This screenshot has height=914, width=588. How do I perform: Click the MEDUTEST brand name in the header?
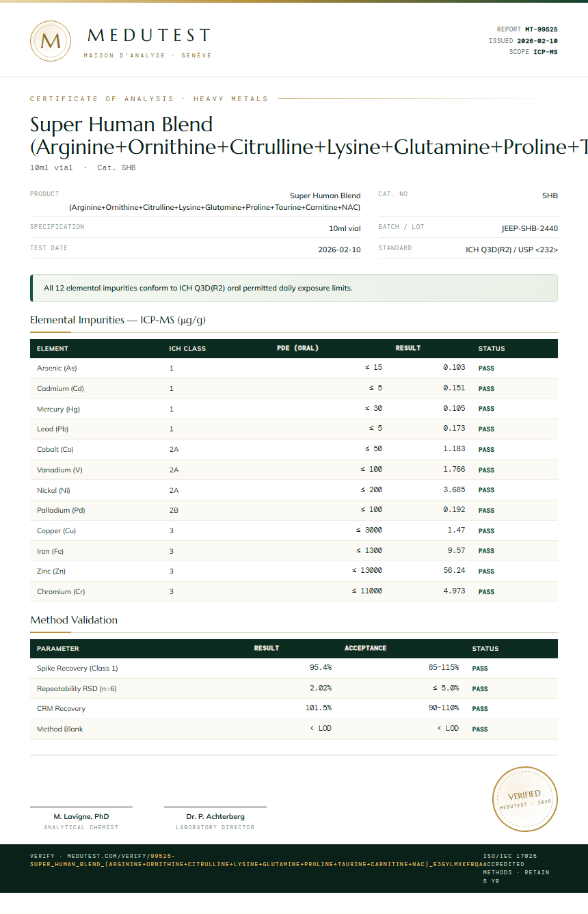[148, 36]
